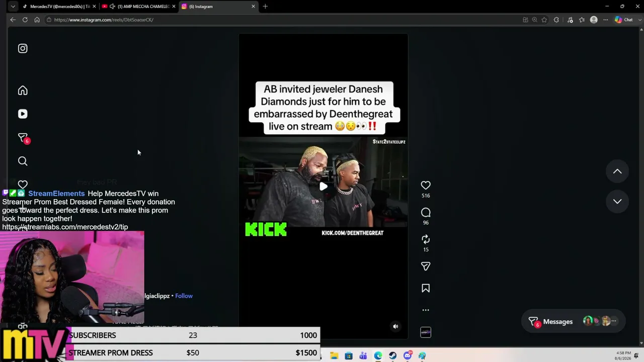Open the Copilot Chat button
The width and height of the screenshot is (644, 362).
624,20
